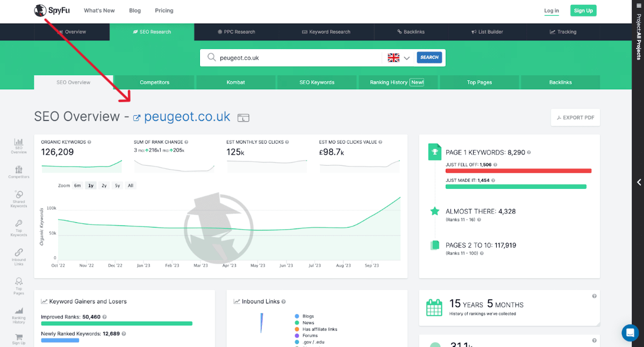Open the Competitors sub-tab
Viewport: 644px width, 347px height.
(x=154, y=82)
